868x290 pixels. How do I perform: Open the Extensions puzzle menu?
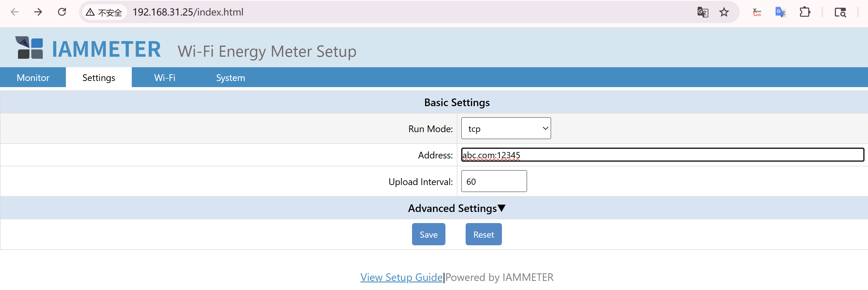click(x=805, y=13)
